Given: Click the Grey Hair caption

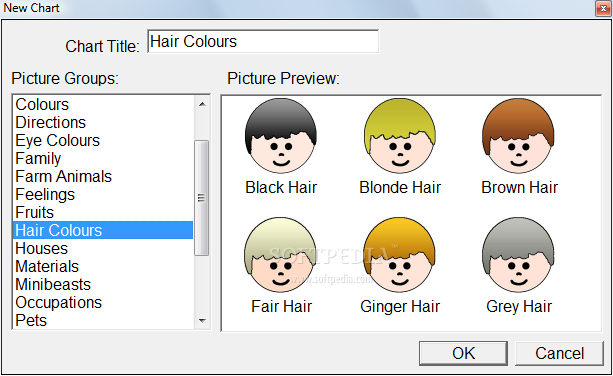Looking at the screenshot, I should [x=519, y=306].
